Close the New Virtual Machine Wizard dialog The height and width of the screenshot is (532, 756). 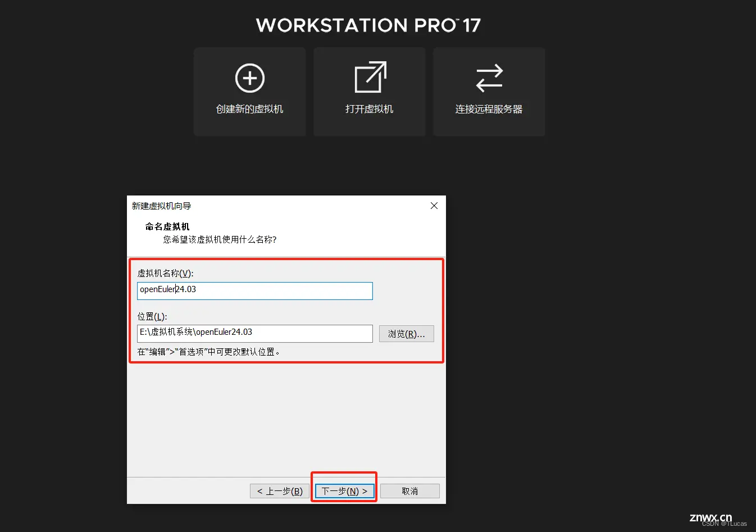click(434, 206)
